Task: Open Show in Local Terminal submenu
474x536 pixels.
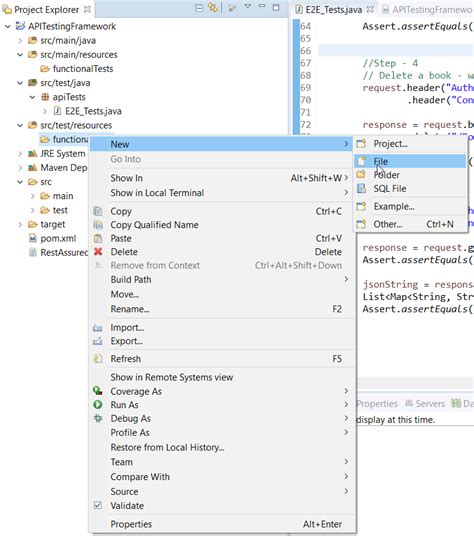Action: click(221, 193)
